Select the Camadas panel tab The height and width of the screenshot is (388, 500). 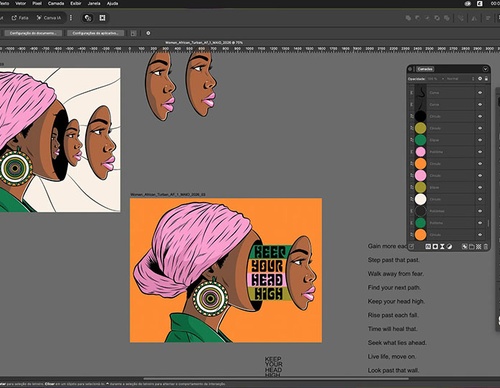point(425,69)
